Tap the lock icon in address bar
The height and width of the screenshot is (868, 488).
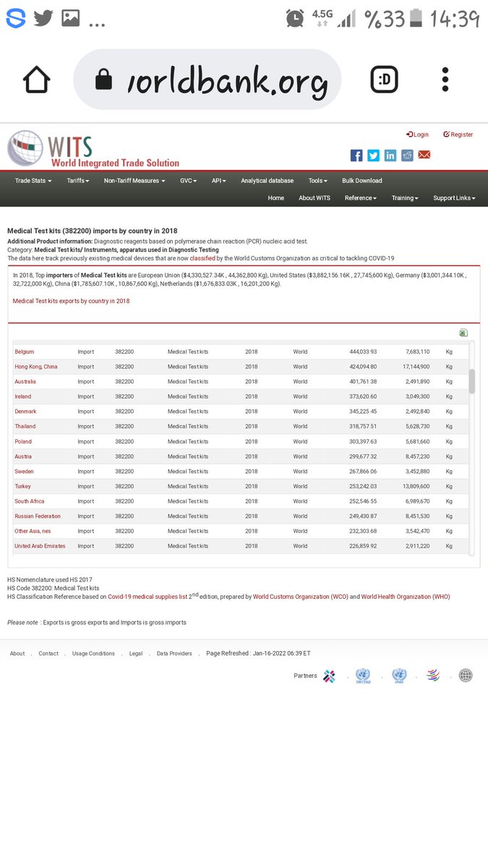103,80
